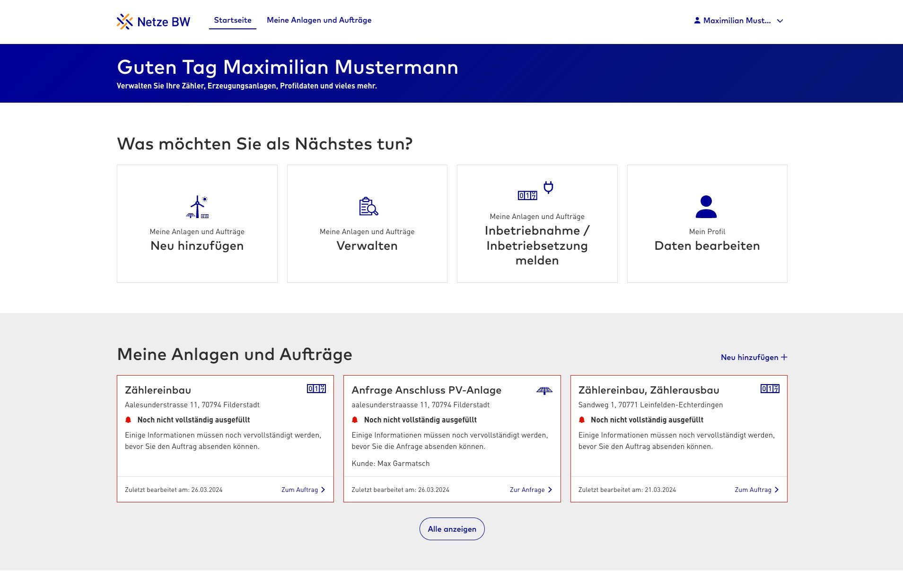Click the user profile icon beside Maximilian Must...
Image resolution: width=903 pixels, height=588 pixels.
(x=697, y=20)
